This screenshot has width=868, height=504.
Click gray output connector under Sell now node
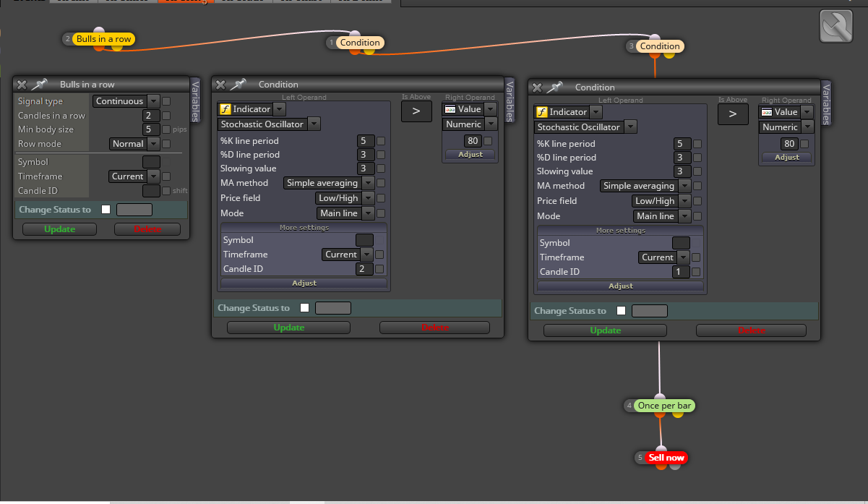click(675, 466)
